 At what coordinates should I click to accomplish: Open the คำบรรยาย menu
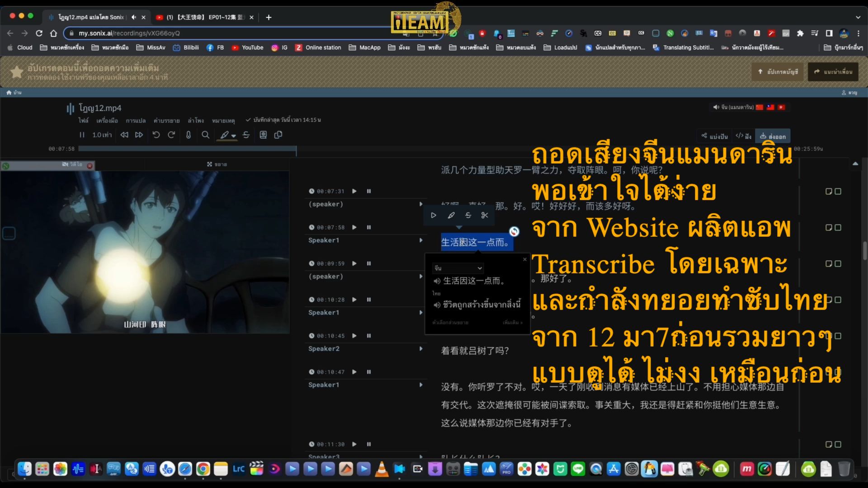166,121
